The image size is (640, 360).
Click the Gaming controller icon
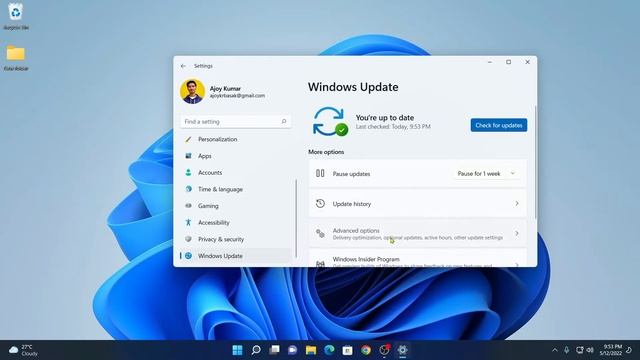(x=188, y=206)
